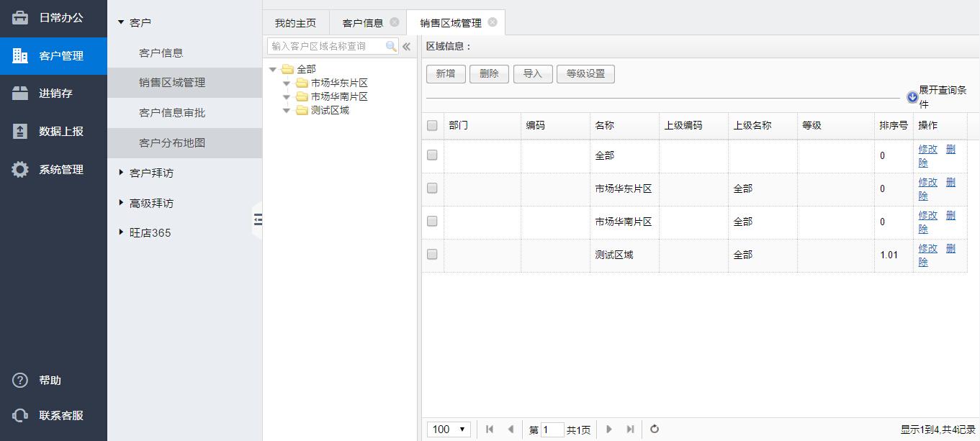The width and height of the screenshot is (980, 441).
Task: Click the region name search input field
Action: pyautogui.click(x=328, y=46)
